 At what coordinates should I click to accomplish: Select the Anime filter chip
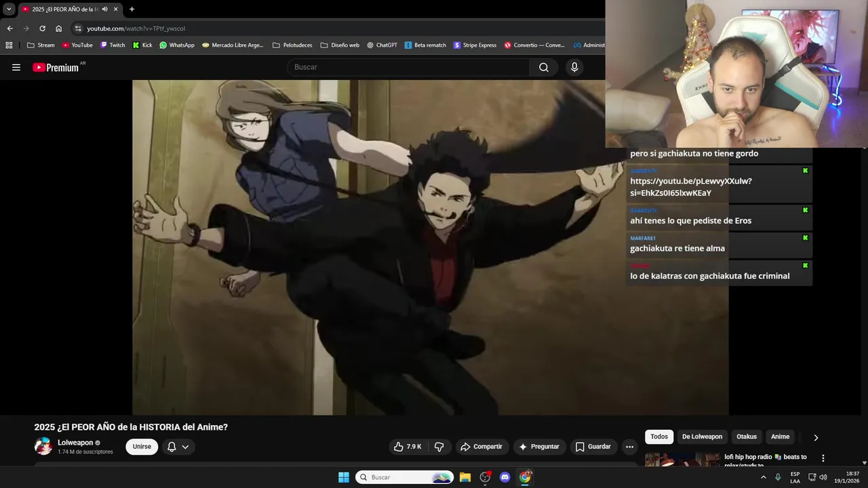point(780,436)
